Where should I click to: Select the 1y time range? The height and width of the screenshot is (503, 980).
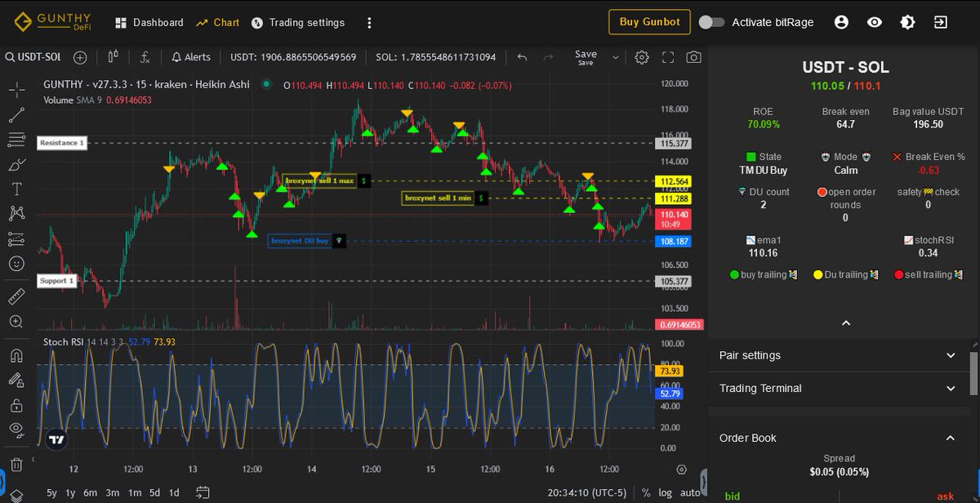click(x=71, y=492)
